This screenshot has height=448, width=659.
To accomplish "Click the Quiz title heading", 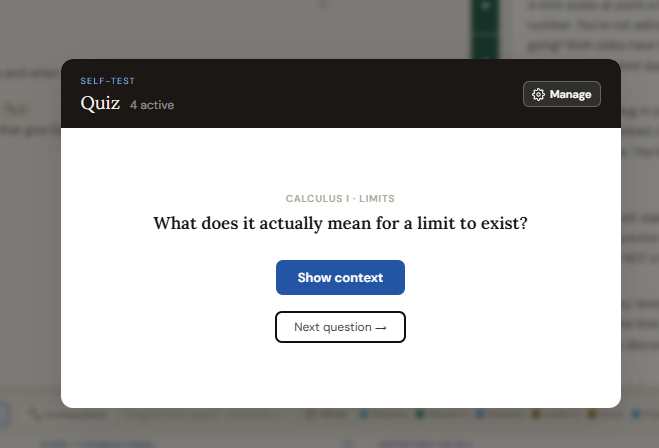I will (x=100, y=103).
